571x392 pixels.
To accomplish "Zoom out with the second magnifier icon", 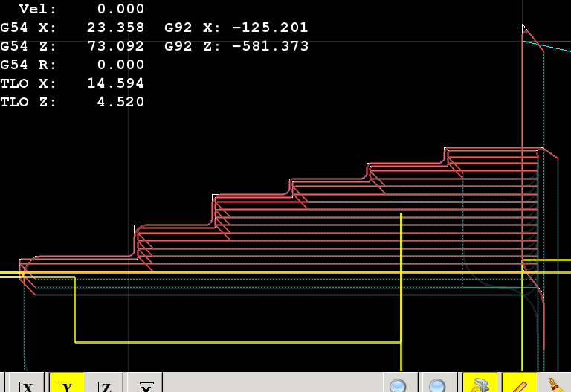I will [x=439, y=385].
